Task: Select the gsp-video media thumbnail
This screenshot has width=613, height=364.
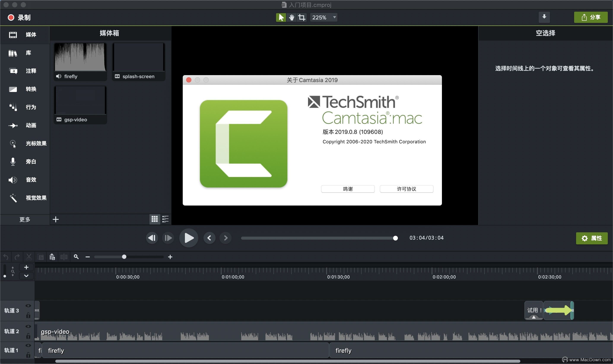Action: pyautogui.click(x=80, y=105)
